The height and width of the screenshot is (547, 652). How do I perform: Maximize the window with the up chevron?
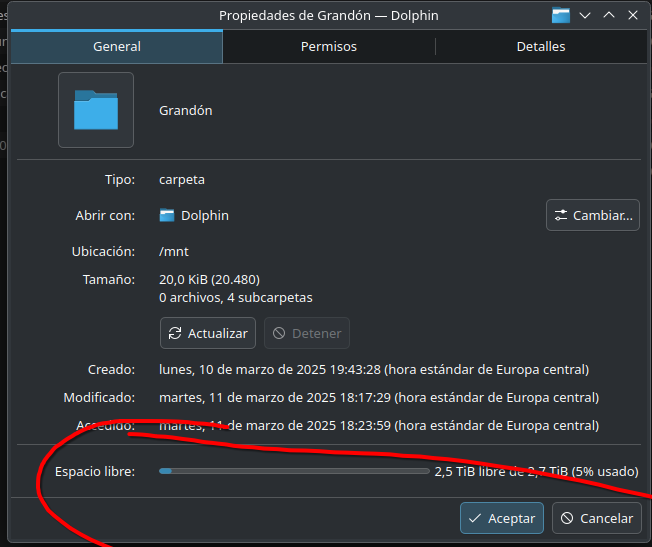coord(609,15)
